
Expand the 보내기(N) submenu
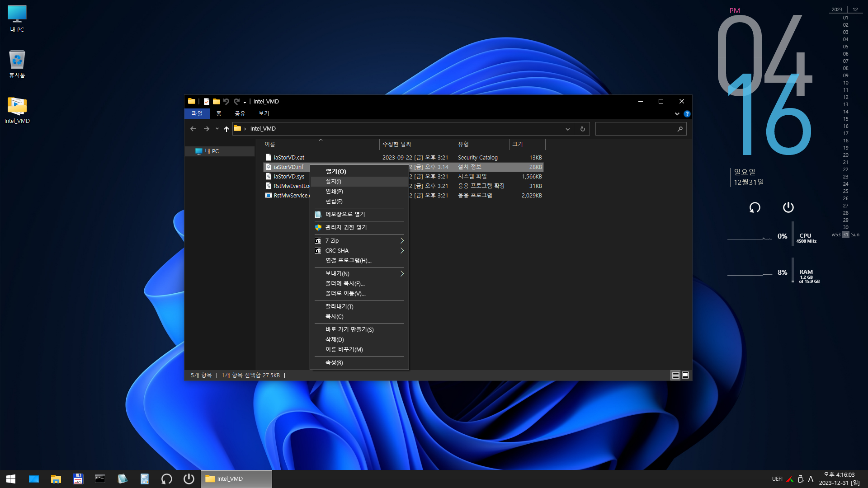[359, 274]
